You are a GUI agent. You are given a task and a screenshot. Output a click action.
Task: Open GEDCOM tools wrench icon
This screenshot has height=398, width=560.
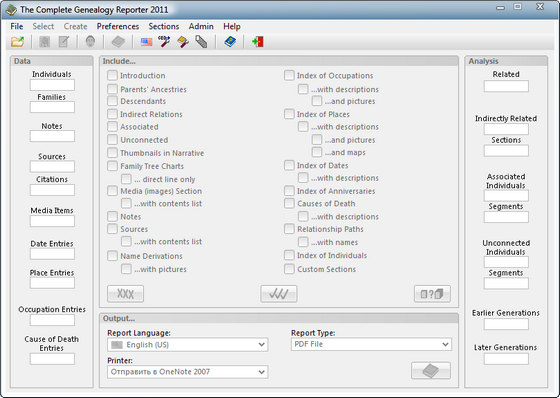point(164,42)
